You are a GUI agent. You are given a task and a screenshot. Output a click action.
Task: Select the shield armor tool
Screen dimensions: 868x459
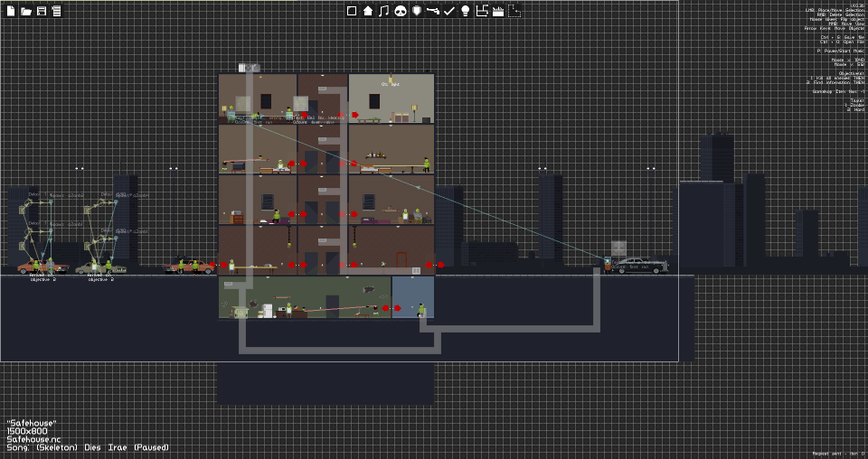(417, 11)
